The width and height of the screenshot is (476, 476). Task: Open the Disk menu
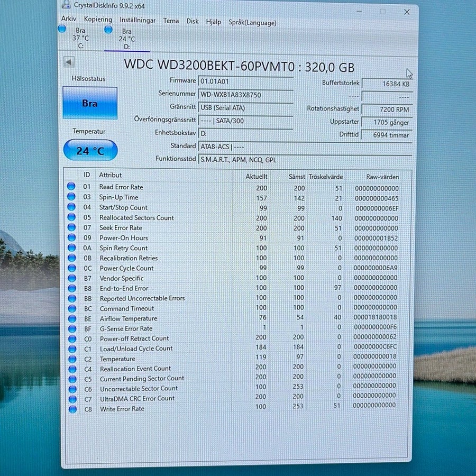pos(192,22)
